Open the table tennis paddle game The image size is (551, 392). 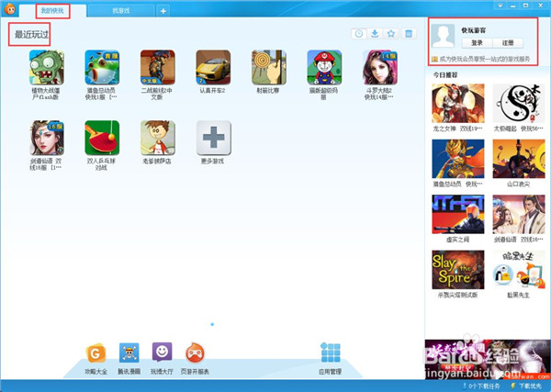point(102,138)
